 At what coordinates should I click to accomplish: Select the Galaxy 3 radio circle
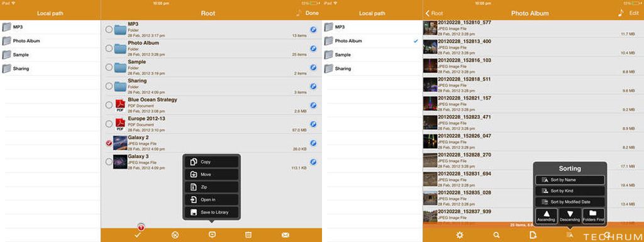[x=109, y=162]
